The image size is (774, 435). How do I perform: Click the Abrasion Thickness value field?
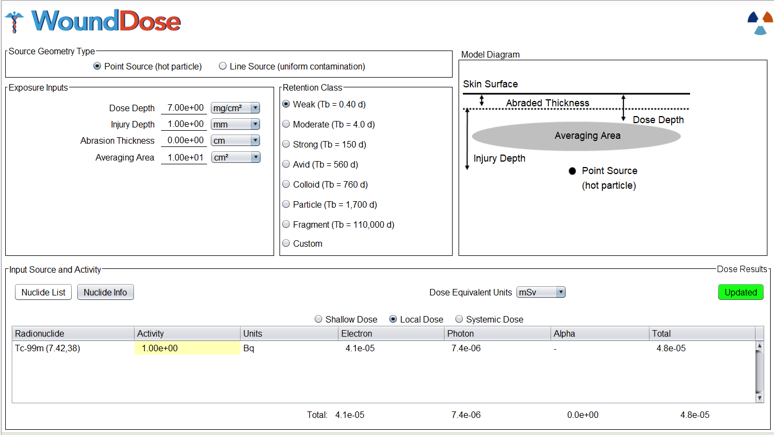184,140
